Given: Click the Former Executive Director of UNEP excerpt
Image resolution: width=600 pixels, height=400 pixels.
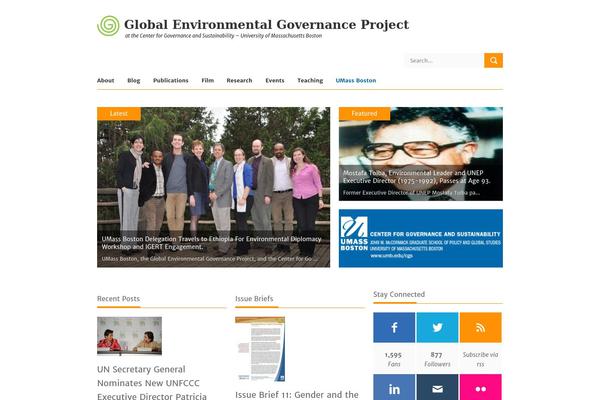Looking at the screenshot, I should tap(411, 193).
